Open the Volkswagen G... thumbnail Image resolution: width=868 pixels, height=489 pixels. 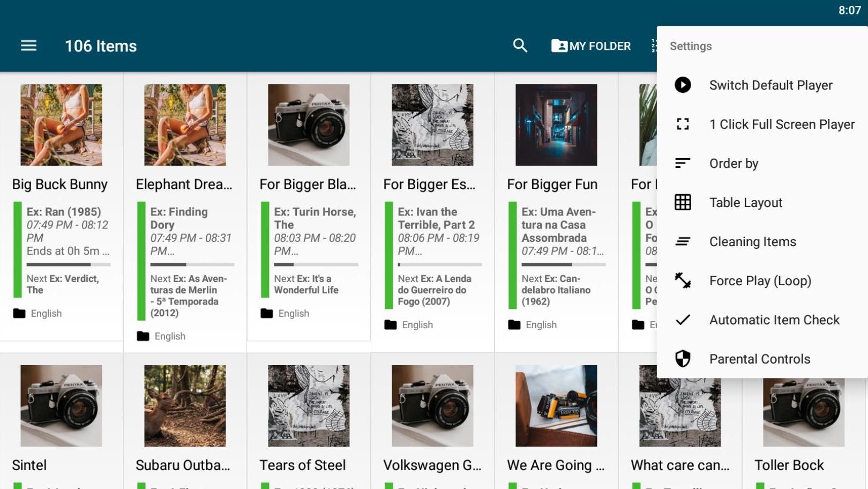point(432,405)
